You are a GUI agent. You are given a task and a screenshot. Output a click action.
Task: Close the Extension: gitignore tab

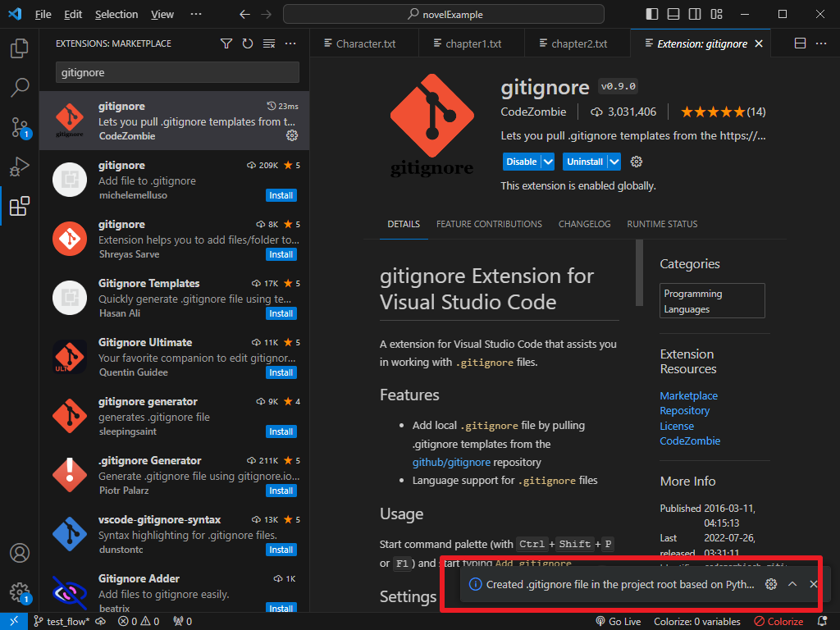click(x=759, y=43)
